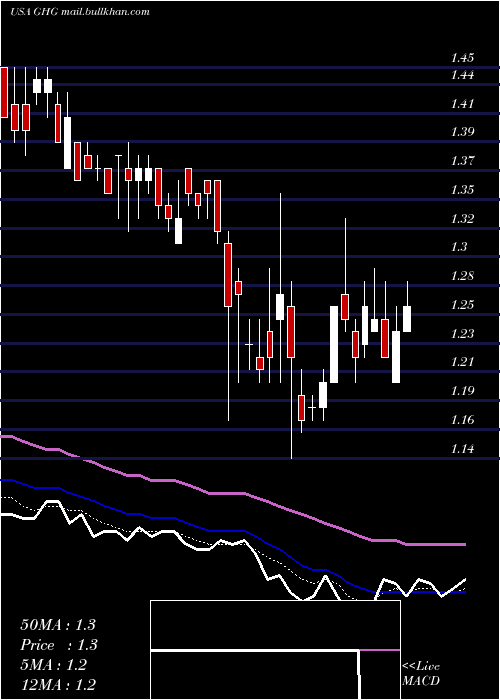Click the 'USA GHG mail.bullkhan.com' header text
This screenshot has height=700, width=500.
click(79, 12)
